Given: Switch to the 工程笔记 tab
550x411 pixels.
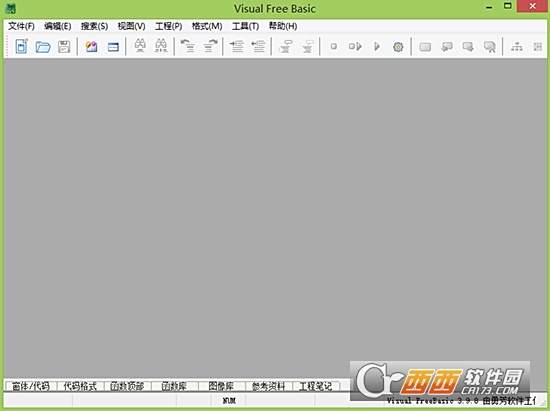Looking at the screenshot, I should pyautogui.click(x=315, y=386).
